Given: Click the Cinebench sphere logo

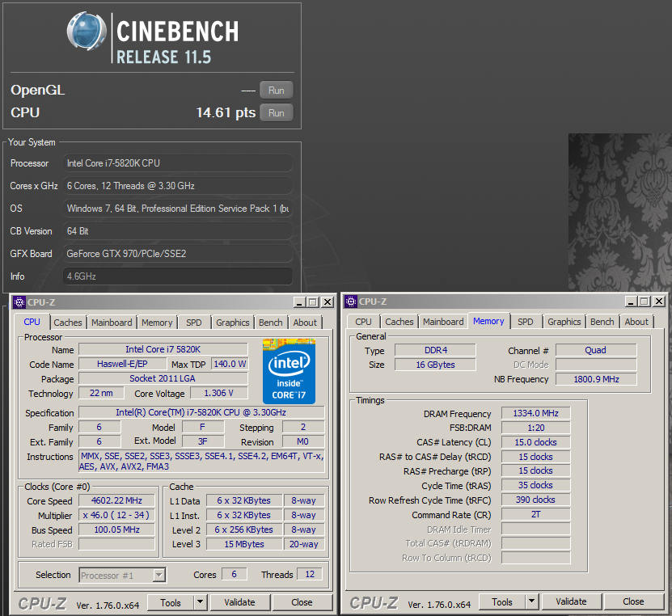Looking at the screenshot, I should click(87, 31).
